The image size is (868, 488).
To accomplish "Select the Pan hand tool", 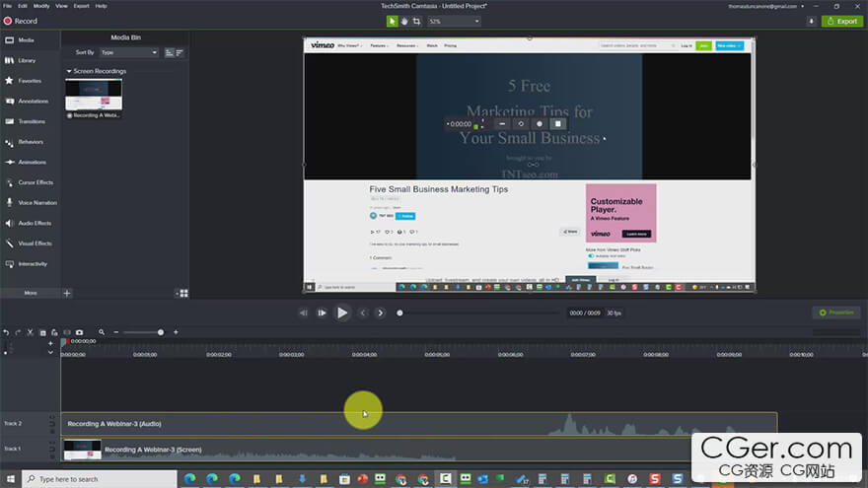I will pyautogui.click(x=404, y=21).
